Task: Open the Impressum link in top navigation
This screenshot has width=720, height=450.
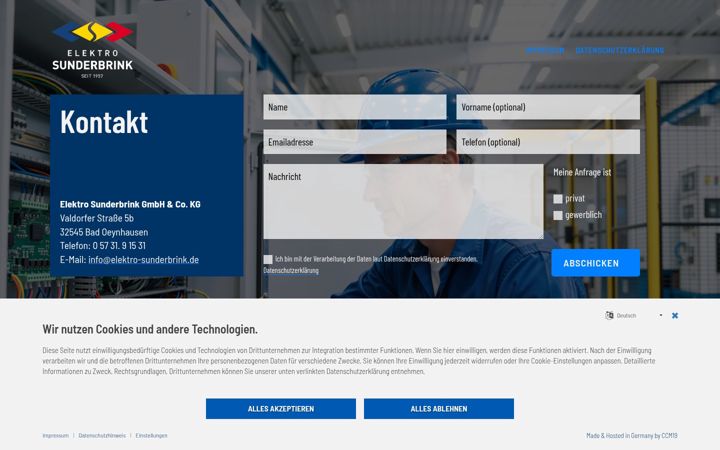Action: click(545, 51)
